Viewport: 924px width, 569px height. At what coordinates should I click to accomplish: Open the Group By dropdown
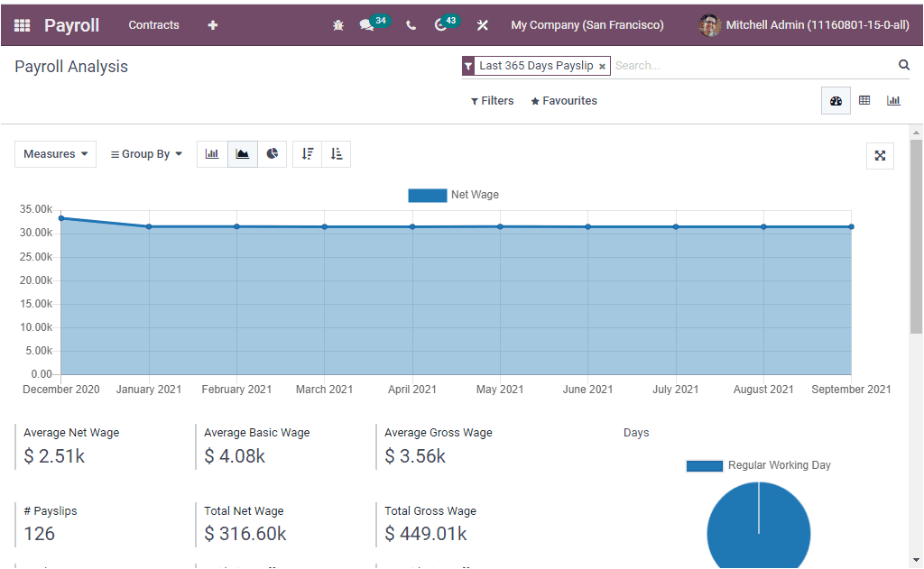click(x=145, y=154)
